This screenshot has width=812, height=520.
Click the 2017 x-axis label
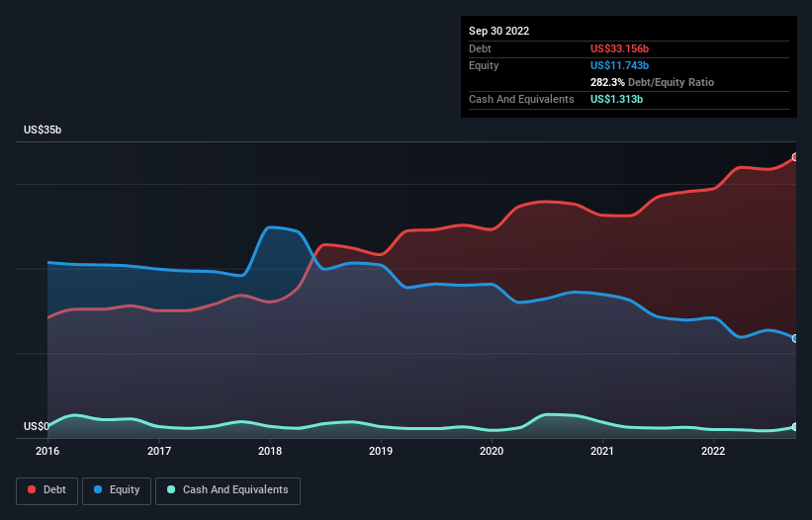[159, 451]
